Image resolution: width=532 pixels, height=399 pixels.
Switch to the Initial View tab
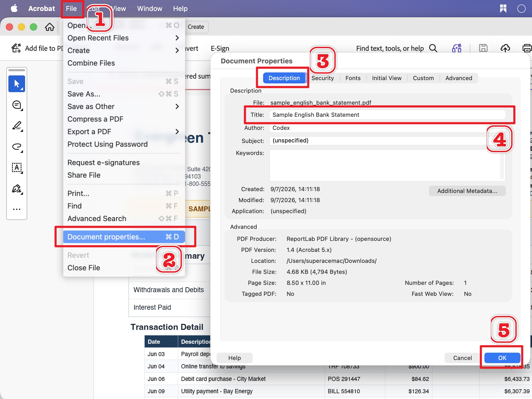pos(387,78)
